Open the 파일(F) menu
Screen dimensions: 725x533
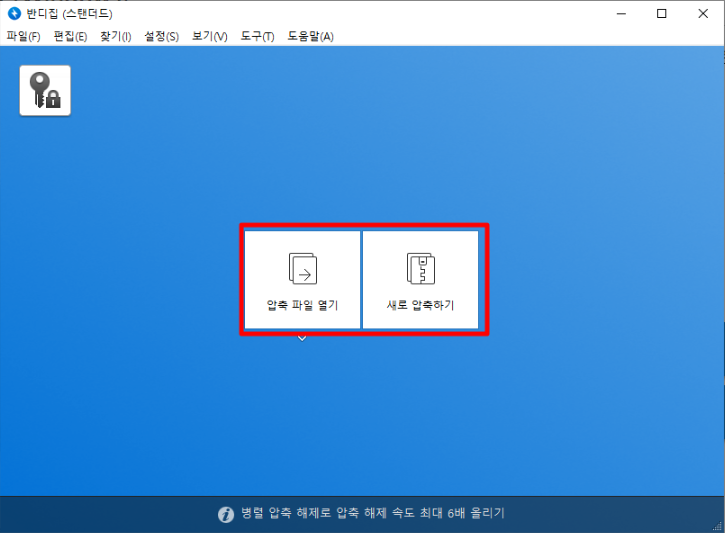coord(23,36)
